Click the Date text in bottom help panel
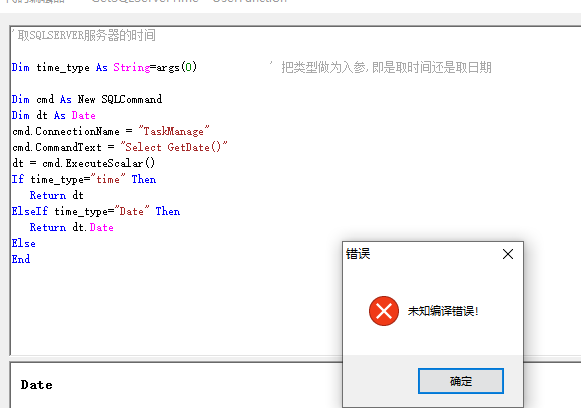The width and height of the screenshot is (581, 408). coord(36,385)
